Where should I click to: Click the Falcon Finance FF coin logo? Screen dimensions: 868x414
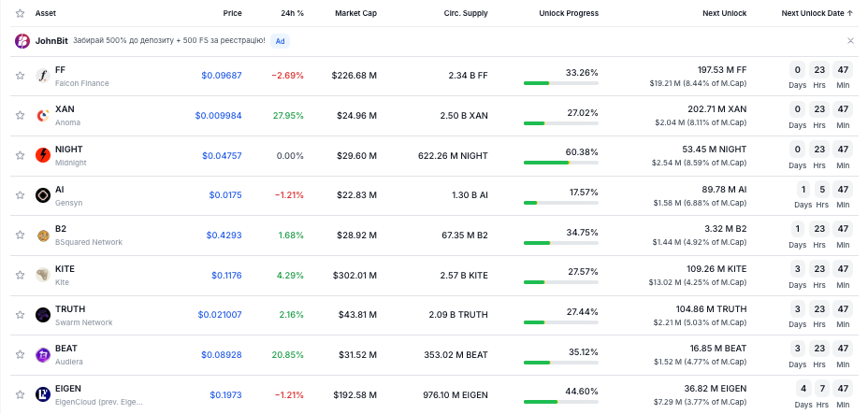tap(43, 76)
